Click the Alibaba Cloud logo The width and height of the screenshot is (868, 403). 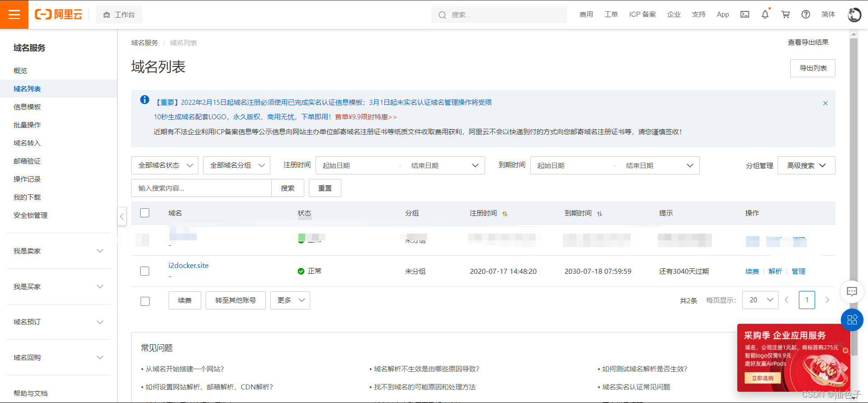click(59, 14)
